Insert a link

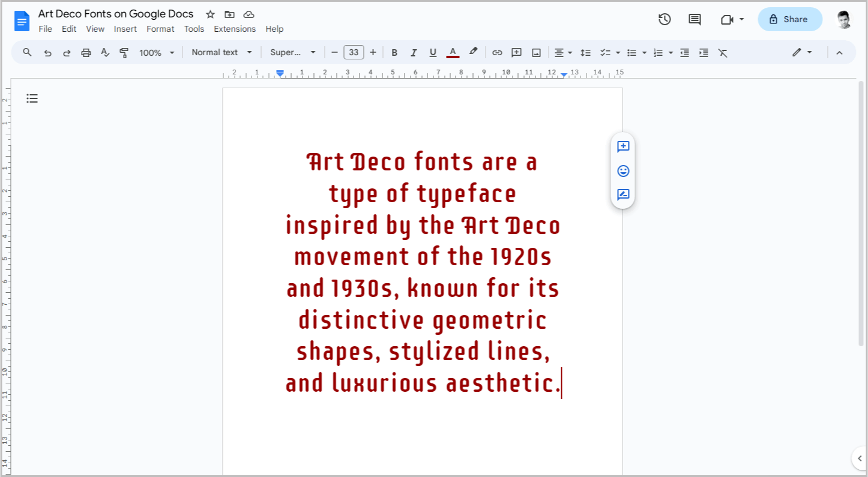[497, 52]
